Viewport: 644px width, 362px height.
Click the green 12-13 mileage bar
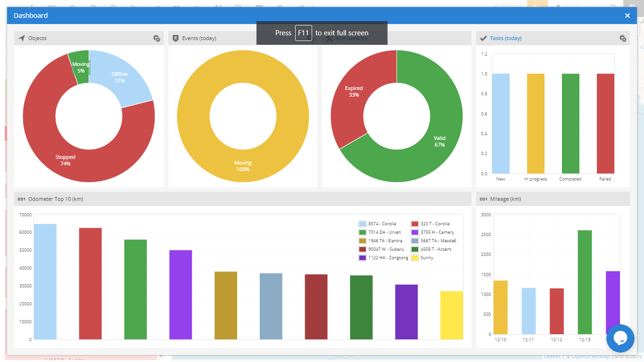coord(585,282)
